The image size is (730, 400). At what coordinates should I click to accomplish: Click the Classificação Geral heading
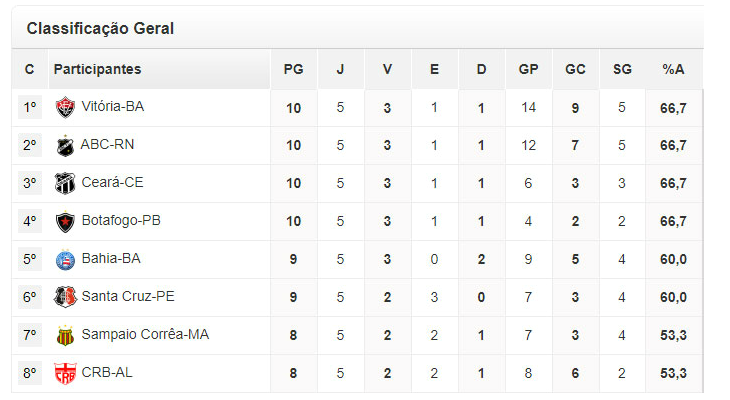100,29
